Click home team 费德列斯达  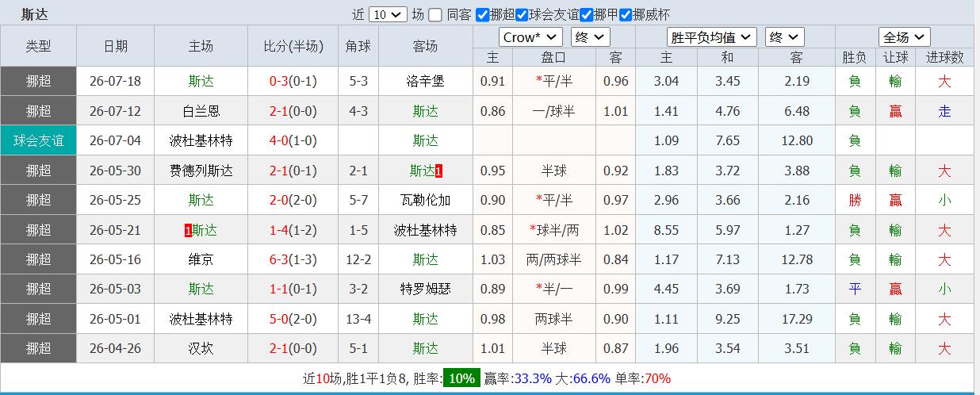[x=201, y=171]
